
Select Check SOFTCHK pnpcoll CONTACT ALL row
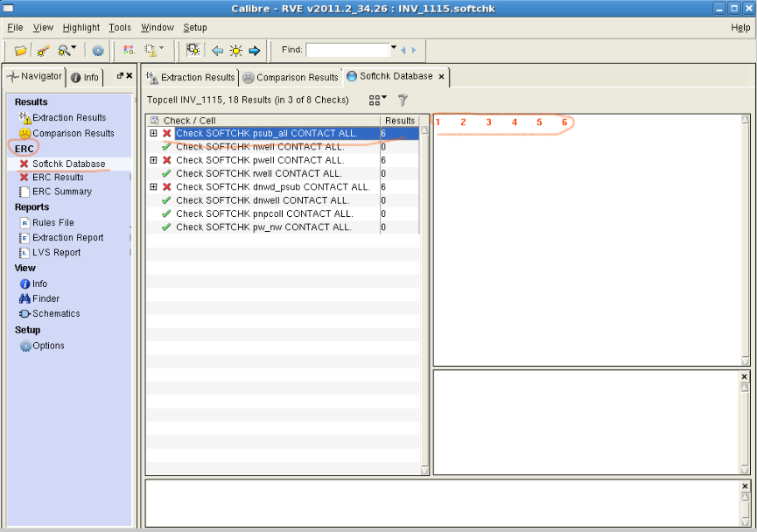283,213
